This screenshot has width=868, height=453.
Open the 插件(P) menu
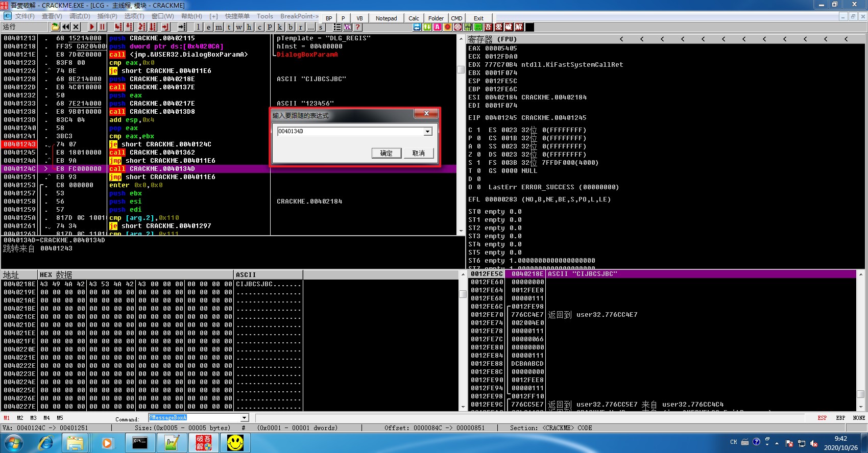click(x=107, y=16)
